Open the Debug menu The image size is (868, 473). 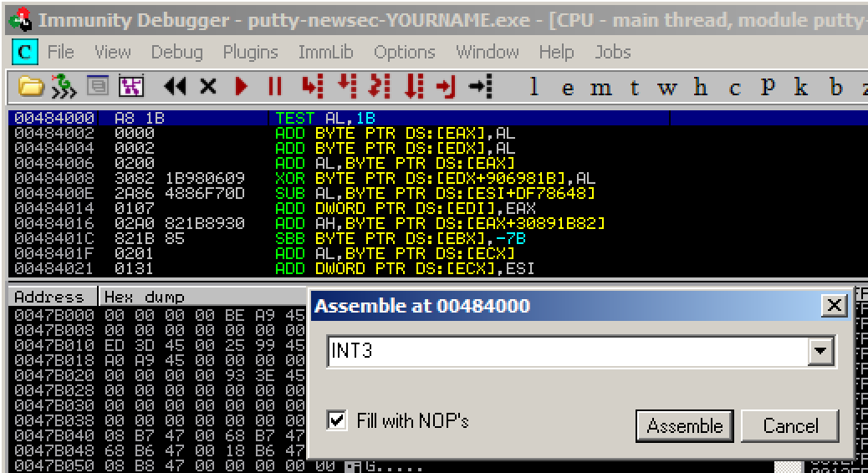click(176, 52)
